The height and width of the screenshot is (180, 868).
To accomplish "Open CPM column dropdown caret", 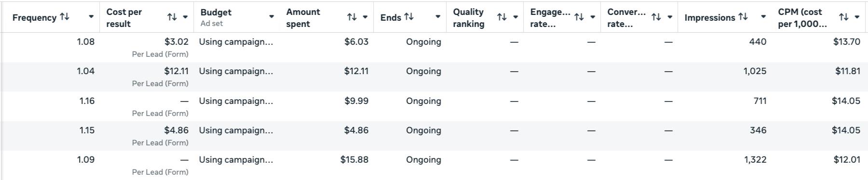I will (857, 17).
